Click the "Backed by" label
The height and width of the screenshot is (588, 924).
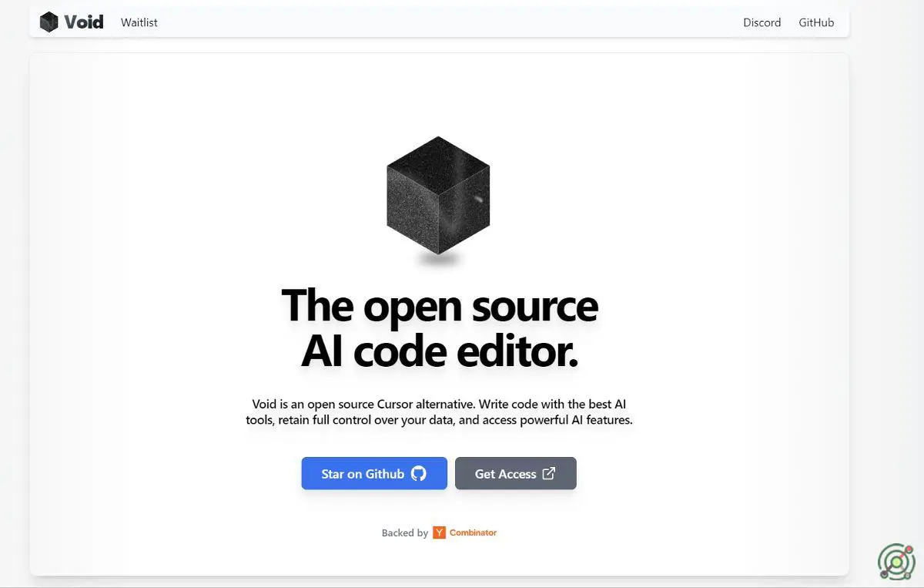point(405,533)
